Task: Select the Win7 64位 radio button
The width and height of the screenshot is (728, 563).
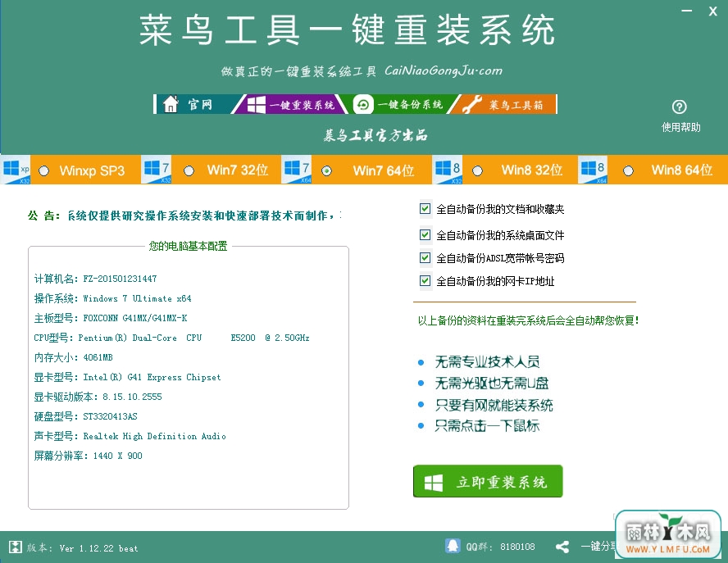Action: [326, 170]
